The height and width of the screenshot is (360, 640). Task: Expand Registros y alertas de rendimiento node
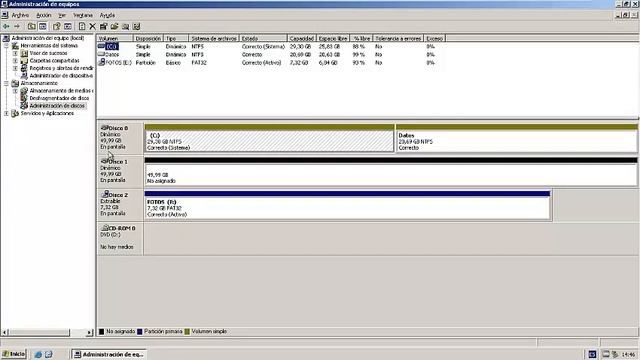click(15, 68)
